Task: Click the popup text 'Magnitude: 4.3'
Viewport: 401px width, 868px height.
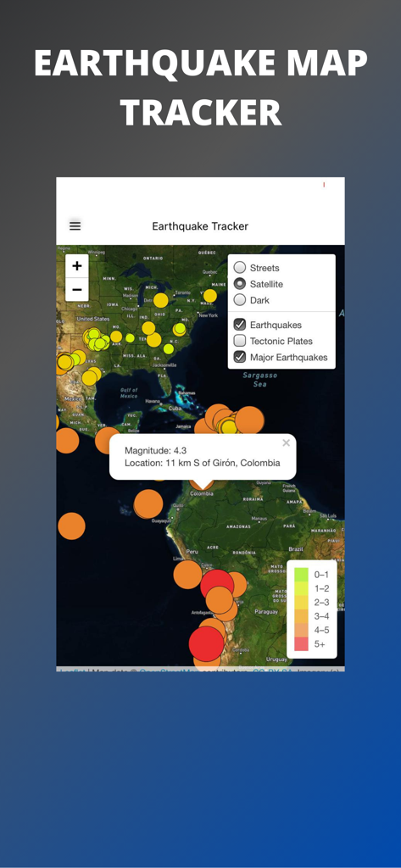Action: coord(156,450)
